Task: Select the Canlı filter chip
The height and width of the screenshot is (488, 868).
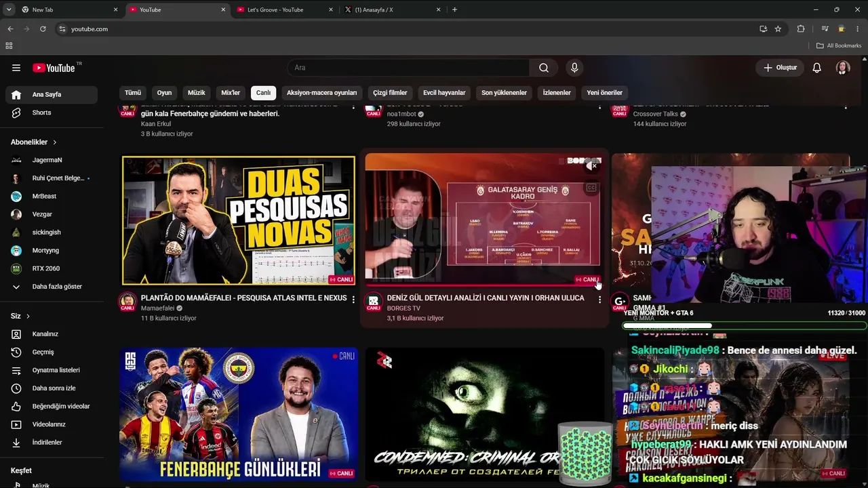Action: (x=264, y=93)
